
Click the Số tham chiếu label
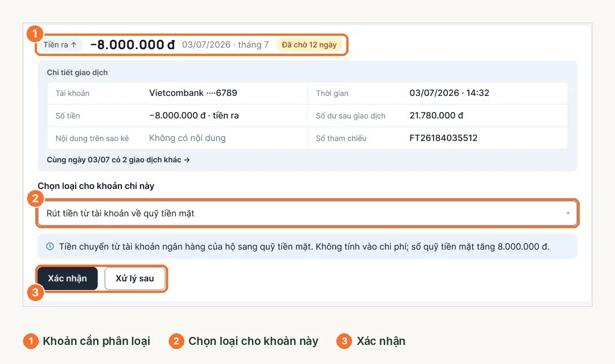pos(341,139)
